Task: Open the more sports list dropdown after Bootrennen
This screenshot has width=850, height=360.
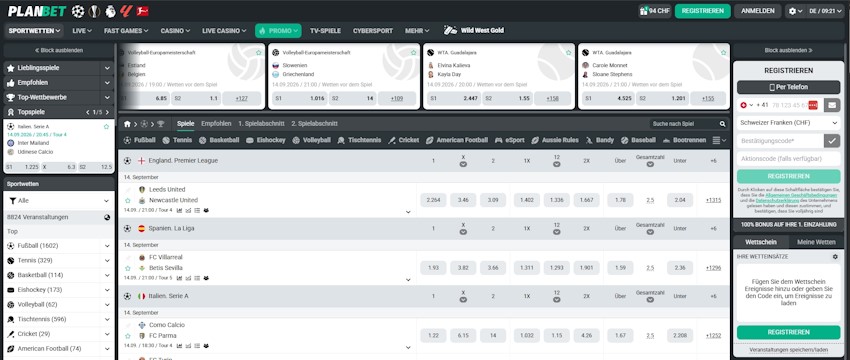Action: pos(719,140)
